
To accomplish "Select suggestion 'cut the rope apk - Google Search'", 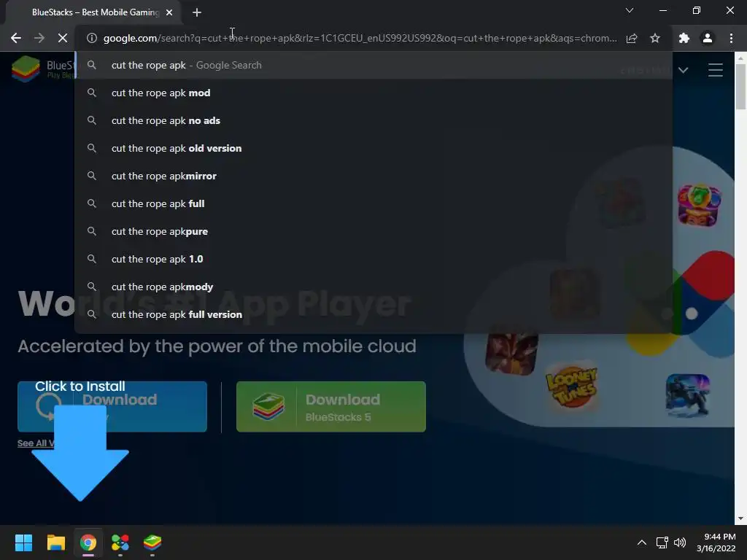I will click(x=373, y=65).
